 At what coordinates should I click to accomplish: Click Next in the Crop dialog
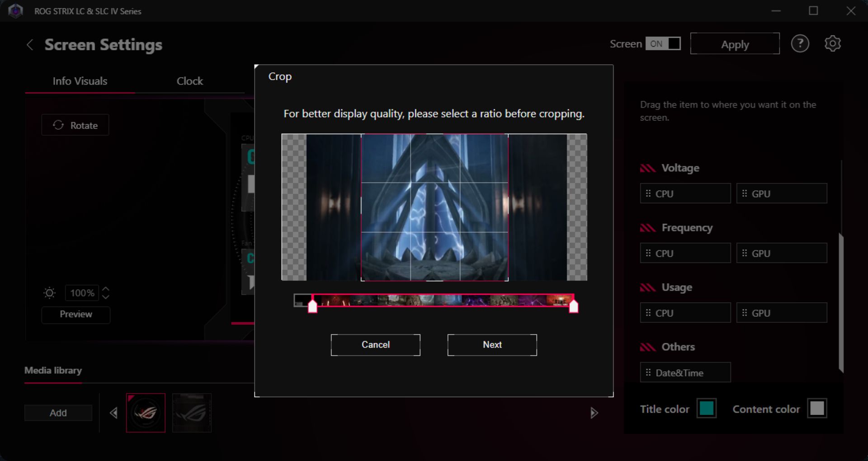[492, 345]
